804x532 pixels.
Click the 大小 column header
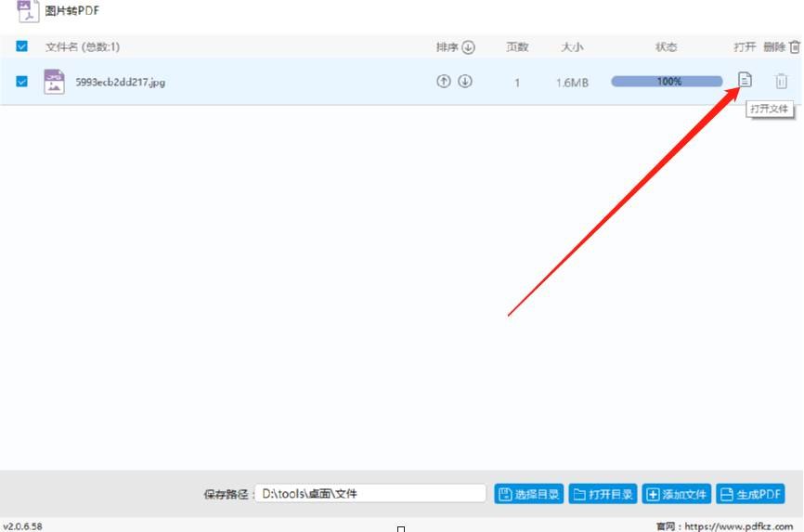tap(572, 47)
